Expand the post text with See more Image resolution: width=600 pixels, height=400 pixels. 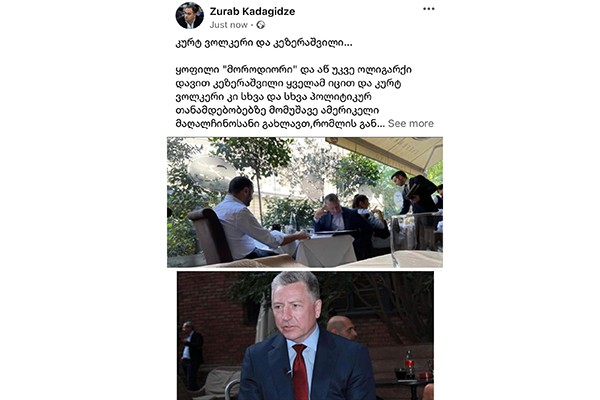pos(411,123)
